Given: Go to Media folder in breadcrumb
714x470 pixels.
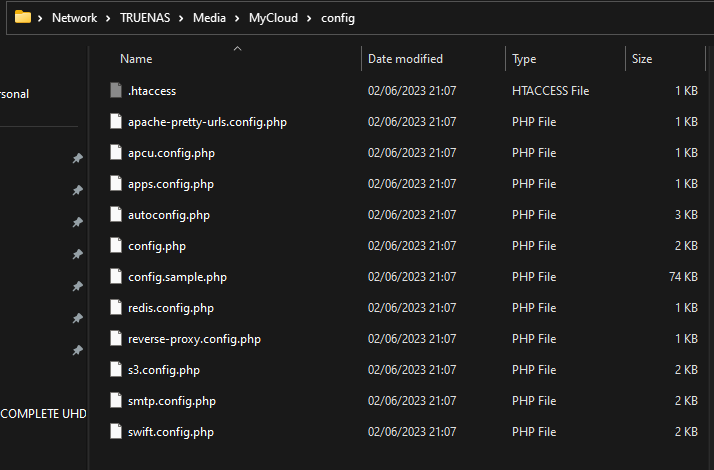Looking at the screenshot, I should (x=209, y=18).
